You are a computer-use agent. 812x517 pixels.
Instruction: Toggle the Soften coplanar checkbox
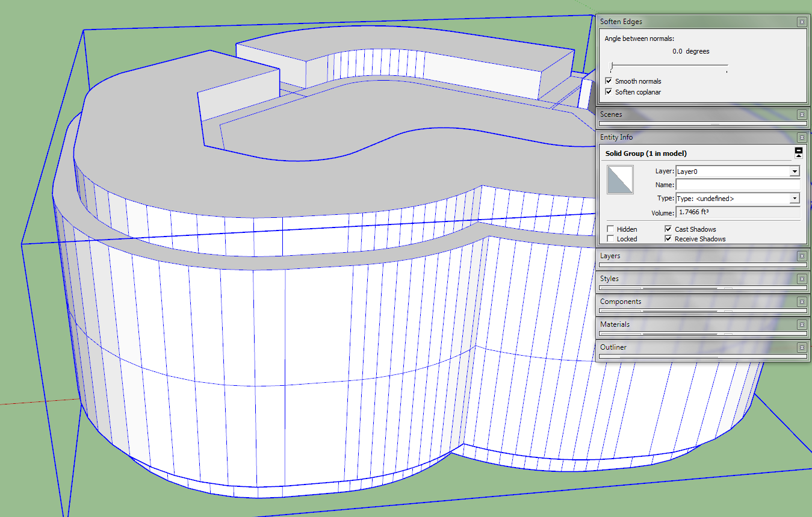tap(609, 92)
